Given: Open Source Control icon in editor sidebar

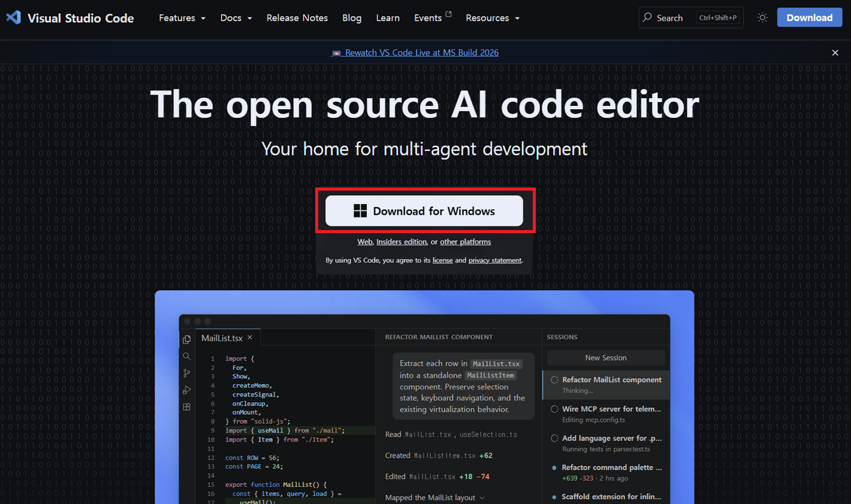Looking at the screenshot, I should 187,373.
